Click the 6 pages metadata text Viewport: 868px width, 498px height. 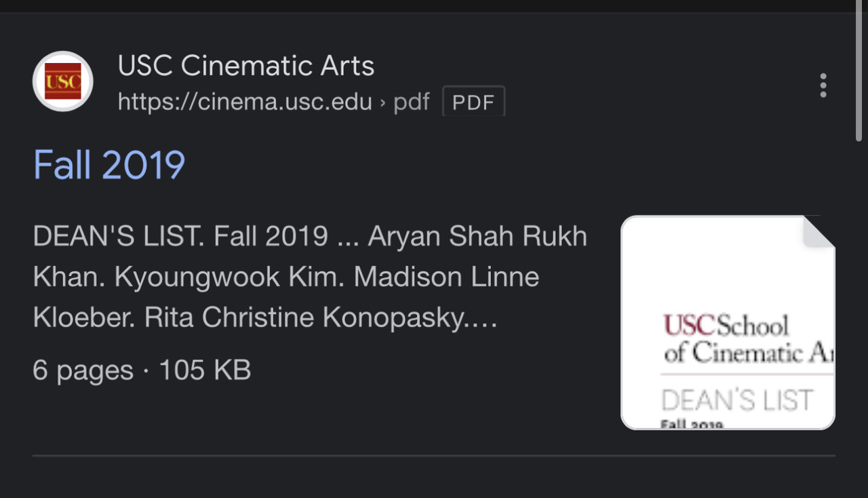point(83,370)
